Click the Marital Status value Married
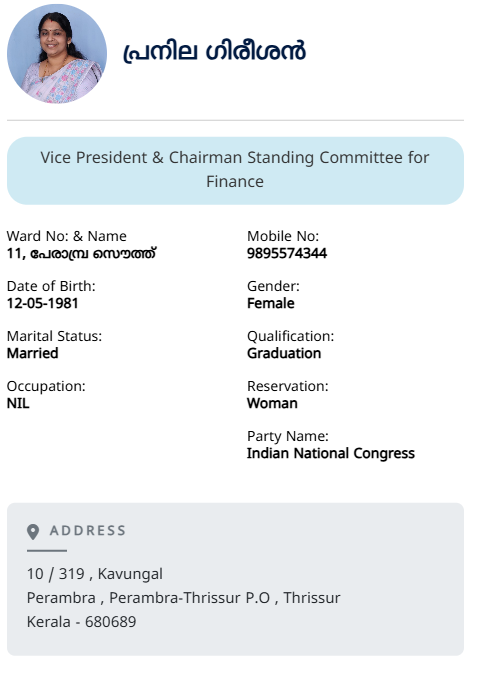Viewport: 487px width, 675px height. tap(33, 353)
